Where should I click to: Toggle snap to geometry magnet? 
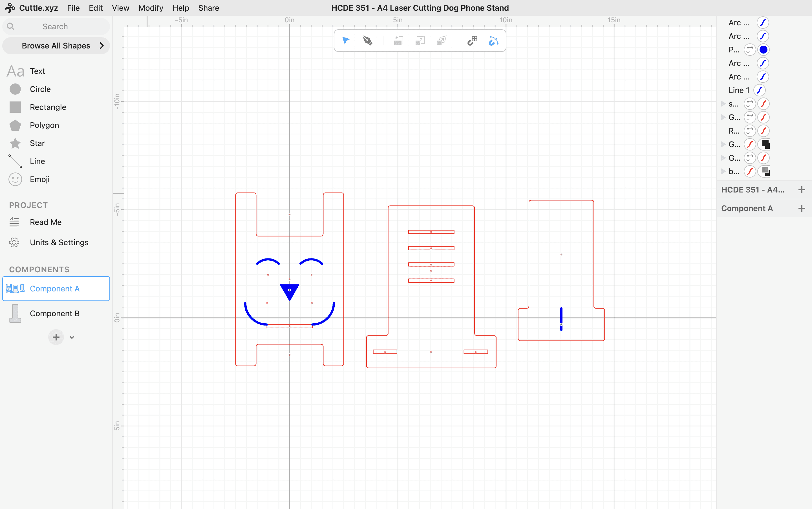pos(493,41)
